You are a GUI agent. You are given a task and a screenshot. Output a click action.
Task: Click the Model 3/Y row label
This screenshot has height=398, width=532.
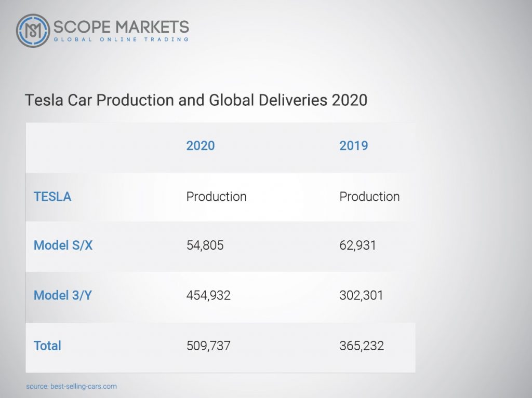tap(63, 295)
